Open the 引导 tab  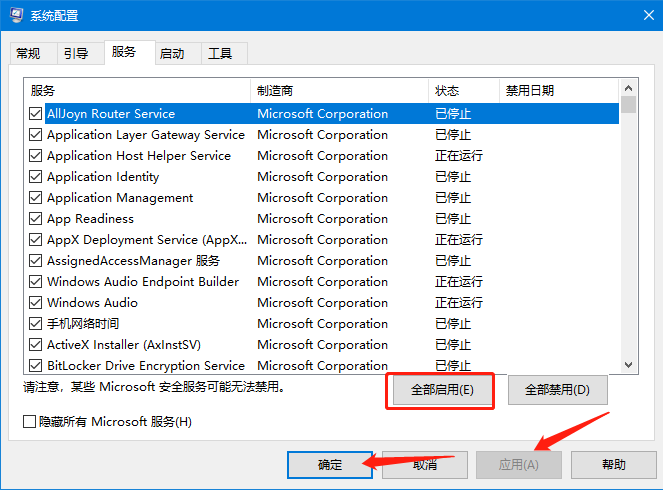tap(75, 54)
